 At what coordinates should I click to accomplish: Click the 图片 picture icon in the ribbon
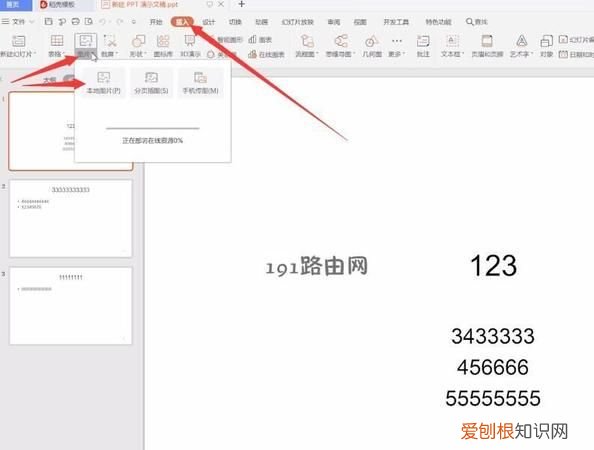coord(86,42)
